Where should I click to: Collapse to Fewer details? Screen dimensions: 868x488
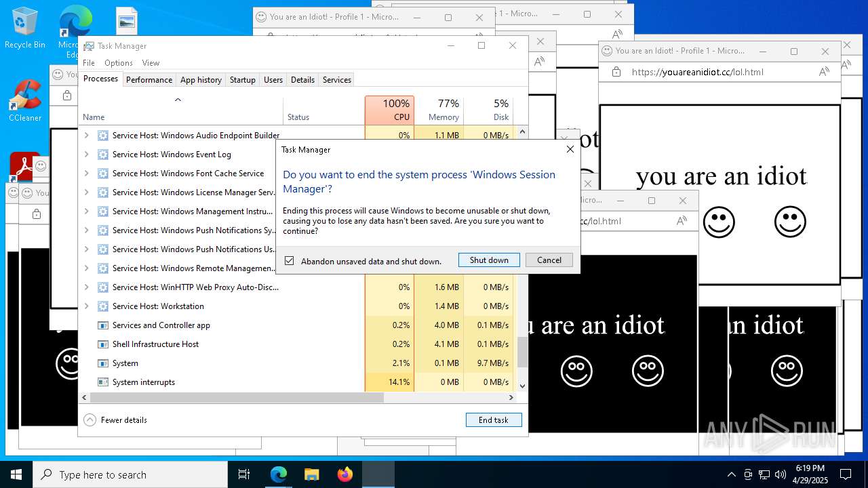click(115, 420)
